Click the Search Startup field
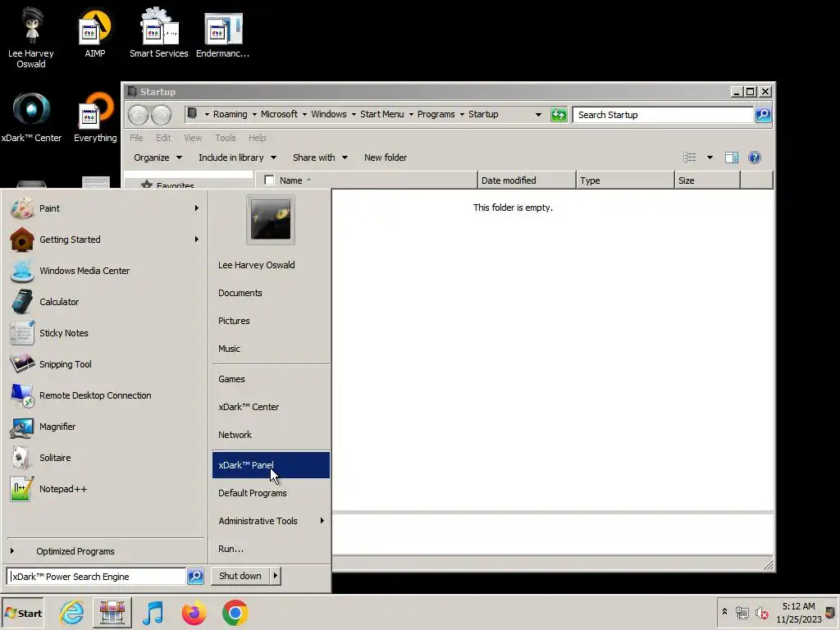The width and height of the screenshot is (840, 630). pyautogui.click(x=663, y=115)
